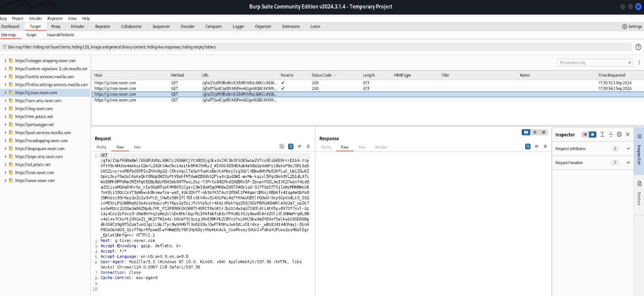
Task: Expand the www.naver.com tree node
Action: 5,181
